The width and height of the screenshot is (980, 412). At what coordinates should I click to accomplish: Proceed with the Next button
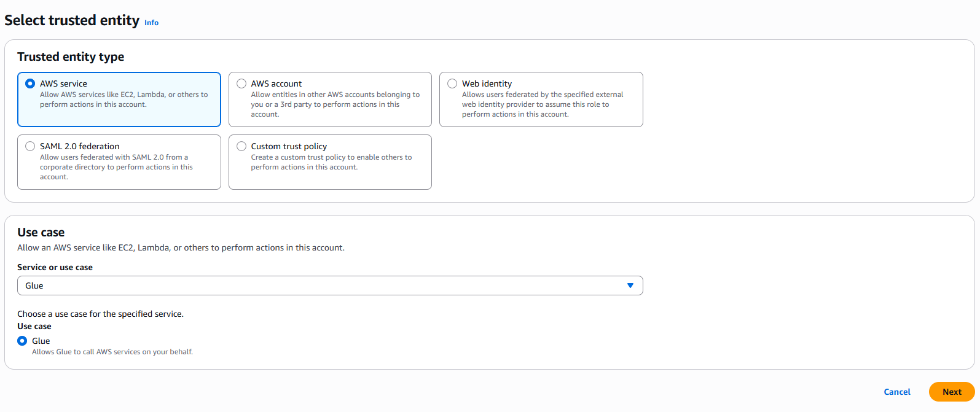click(x=952, y=392)
